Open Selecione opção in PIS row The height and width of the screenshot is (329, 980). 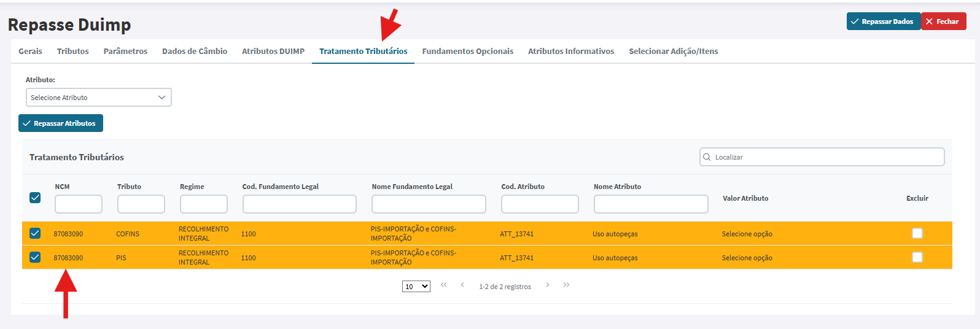747,258
